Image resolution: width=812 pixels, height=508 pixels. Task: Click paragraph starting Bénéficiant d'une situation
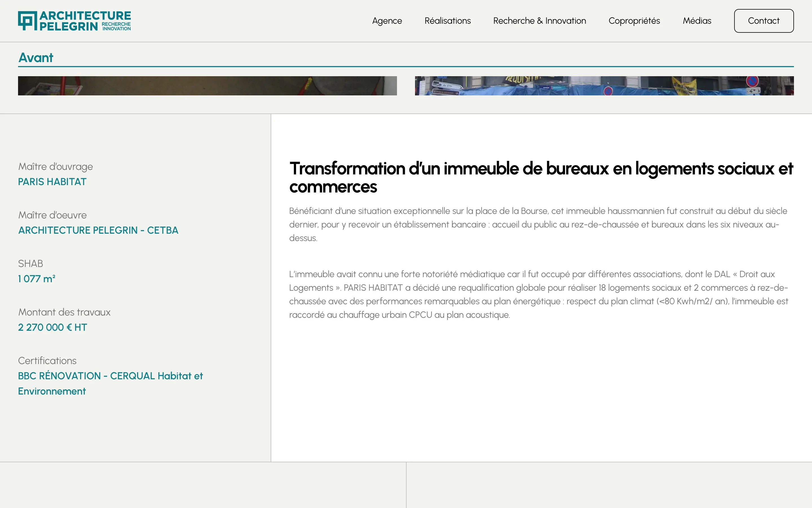538,224
